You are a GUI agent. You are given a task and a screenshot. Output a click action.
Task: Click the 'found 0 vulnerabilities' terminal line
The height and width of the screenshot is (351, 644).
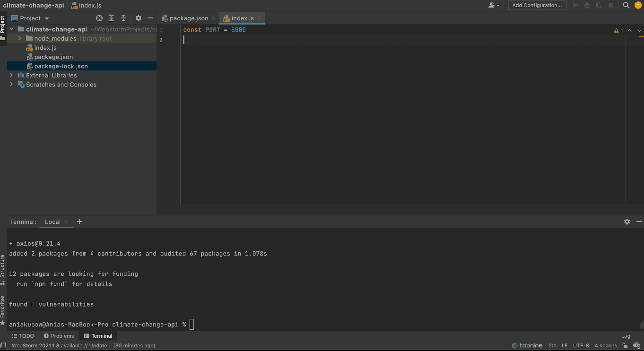pyautogui.click(x=51, y=304)
